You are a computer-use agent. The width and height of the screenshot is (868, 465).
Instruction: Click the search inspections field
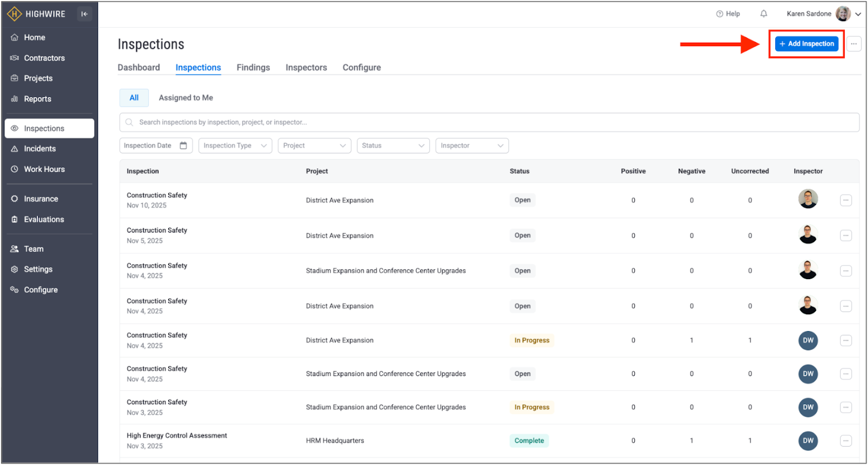488,122
